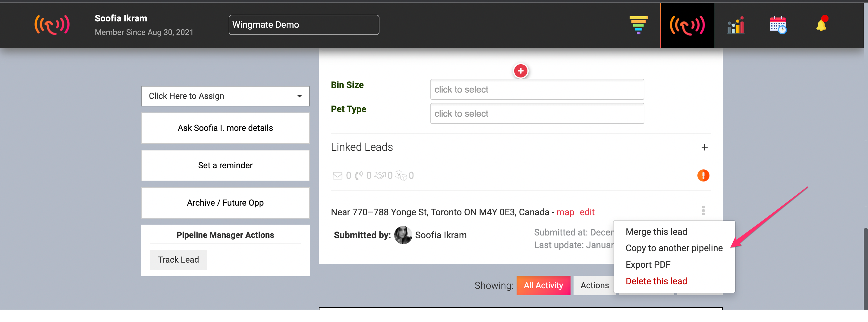Open the Pet Type select field
The width and height of the screenshot is (868, 322).
(x=537, y=114)
